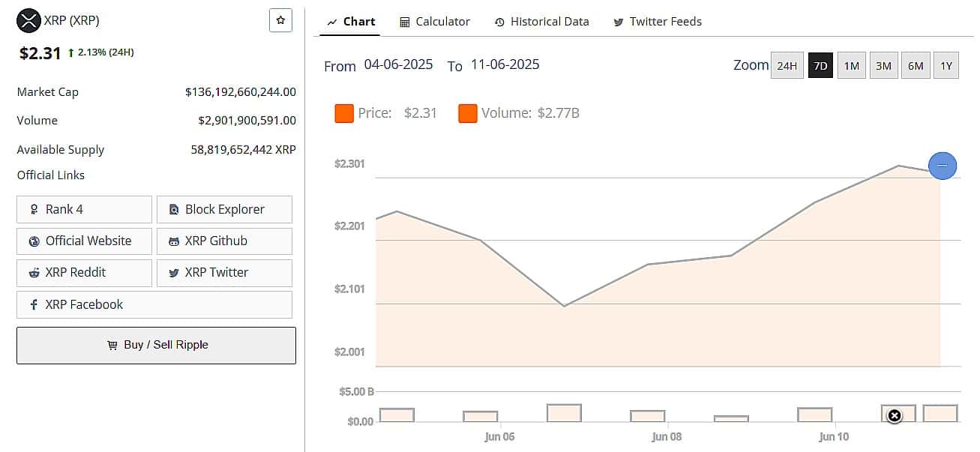Click the Jun 10 x-axis label
The width and height of the screenshot is (980, 452).
834,437
